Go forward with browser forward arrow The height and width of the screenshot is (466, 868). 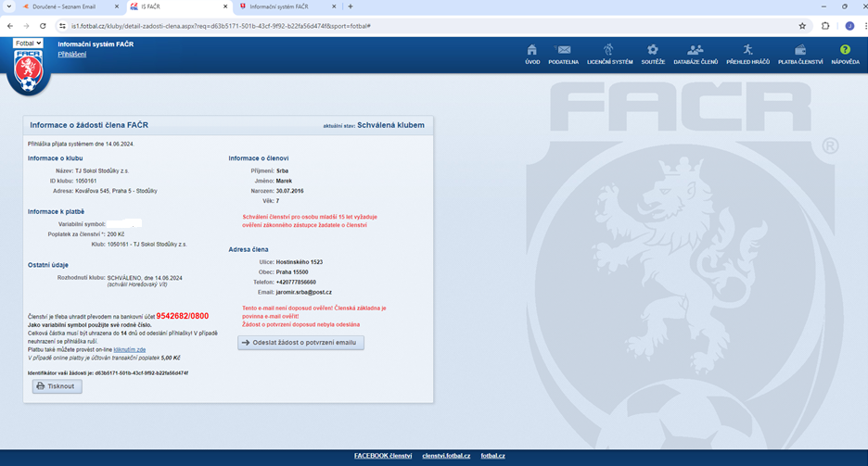point(26,26)
